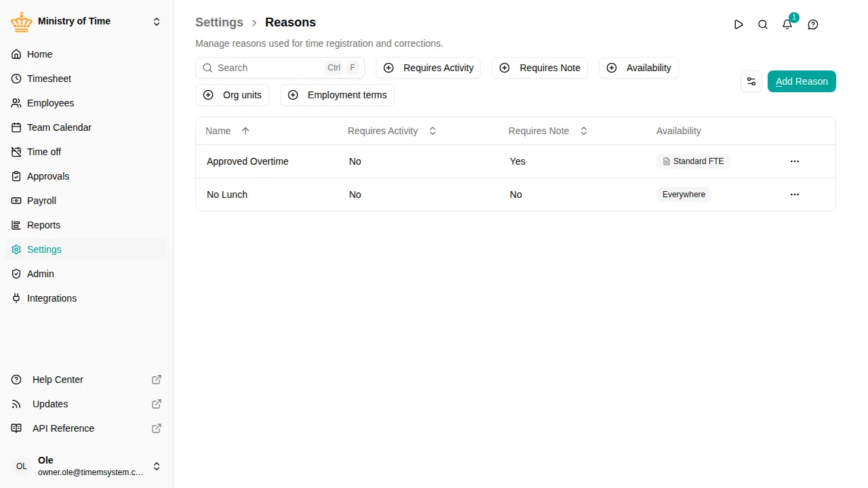
Task: Expand the Ole user account menu
Action: [x=157, y=466]
